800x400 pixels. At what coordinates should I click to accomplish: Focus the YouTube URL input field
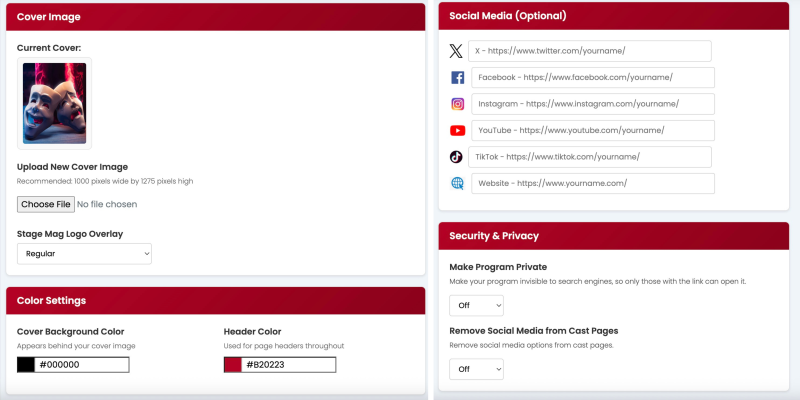click(x=592, y=130)
